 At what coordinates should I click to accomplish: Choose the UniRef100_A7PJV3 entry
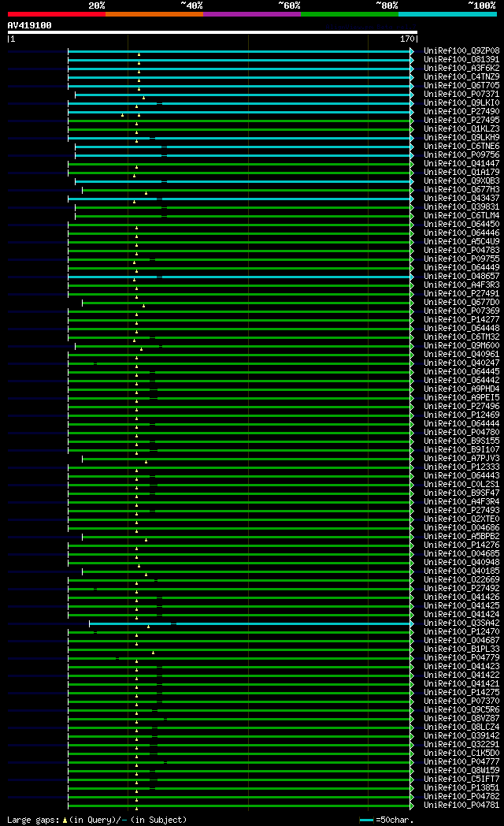point(462,458)
